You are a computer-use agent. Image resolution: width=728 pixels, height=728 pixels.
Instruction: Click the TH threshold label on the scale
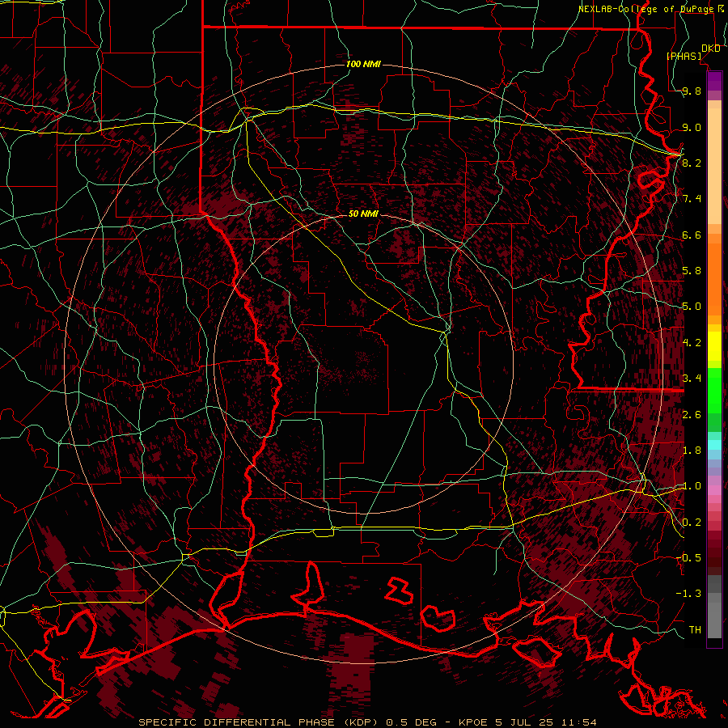[x=695, y=629]
